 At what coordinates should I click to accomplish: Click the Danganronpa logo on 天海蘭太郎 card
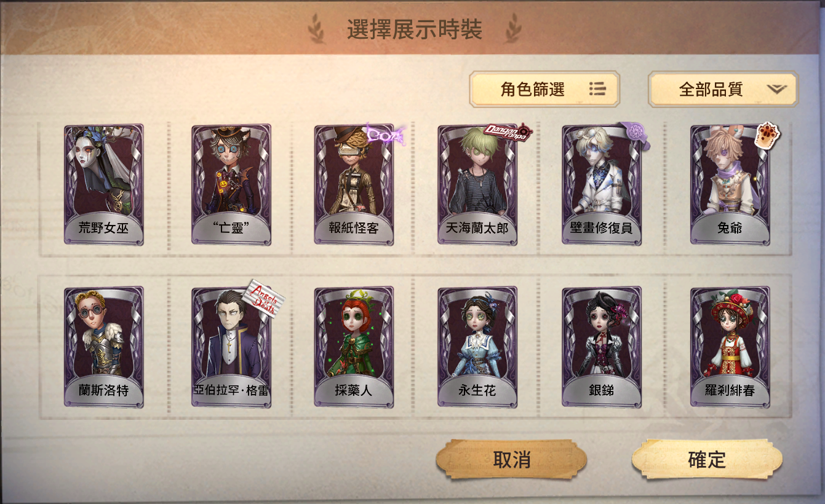point(508,131)
